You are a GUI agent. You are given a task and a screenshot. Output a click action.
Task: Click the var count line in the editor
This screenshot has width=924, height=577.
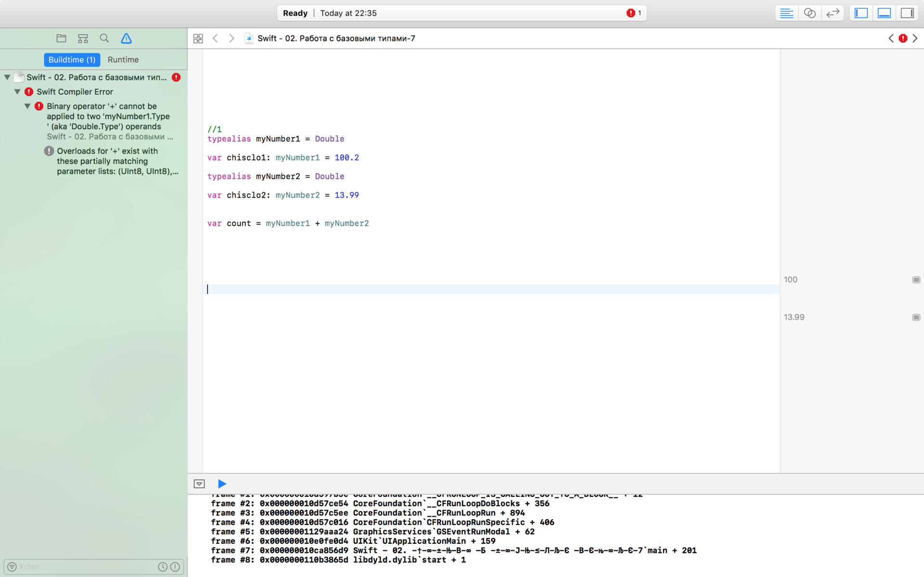tap(288, 223)
